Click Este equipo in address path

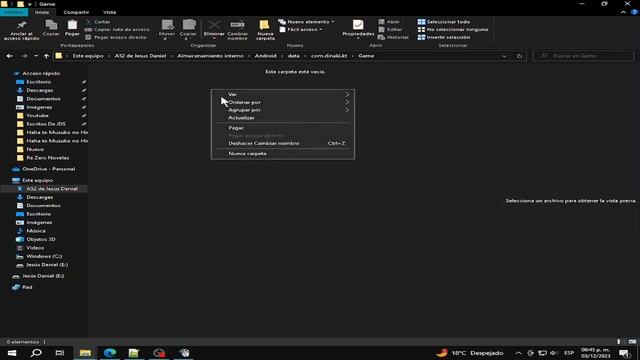(88, 56)
